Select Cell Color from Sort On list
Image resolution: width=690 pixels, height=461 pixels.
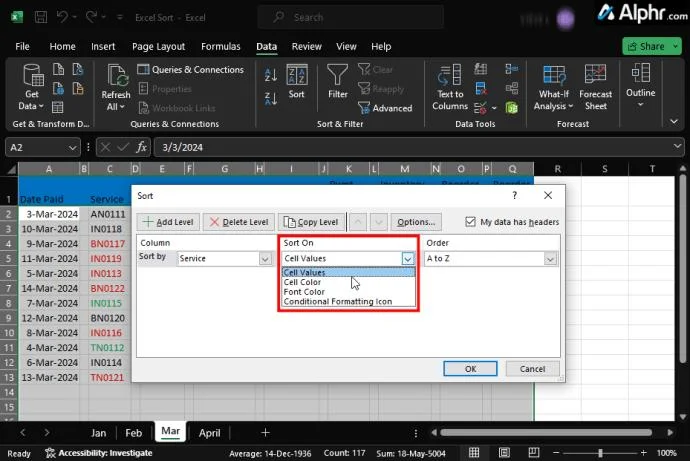[x=303, y=282]
